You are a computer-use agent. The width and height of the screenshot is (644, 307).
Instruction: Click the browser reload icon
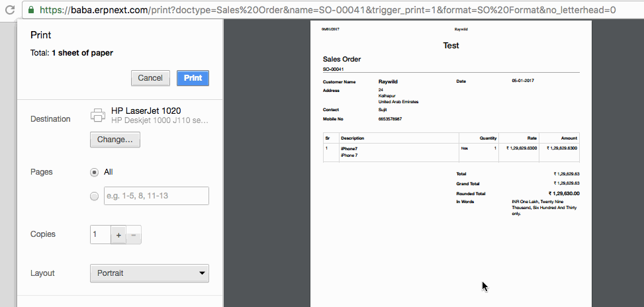[10, 9]
